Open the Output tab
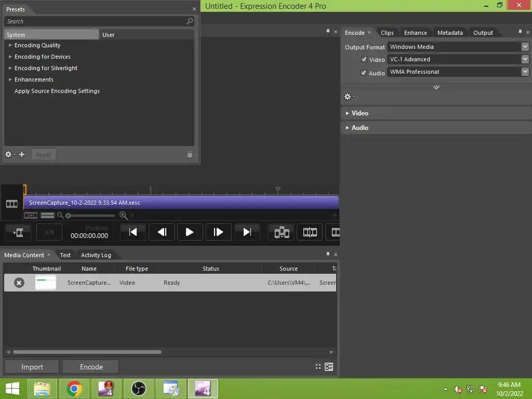Image resolution: width=532 pixels, height=399 pixels. tap(483, 33)
